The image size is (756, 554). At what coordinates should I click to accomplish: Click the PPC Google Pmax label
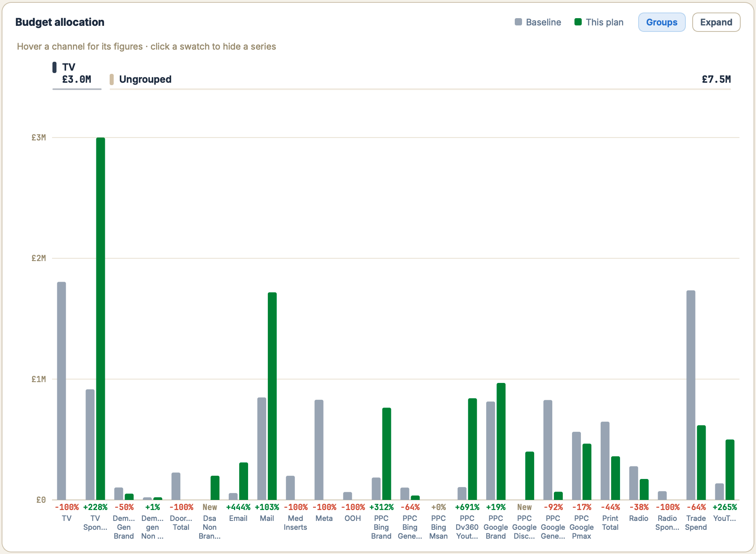(x=581, y=527)
